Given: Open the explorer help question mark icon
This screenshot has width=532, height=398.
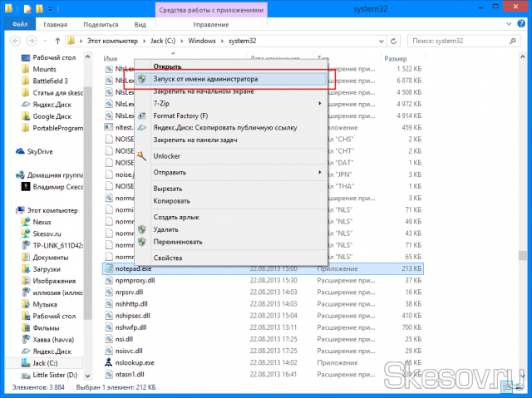Looking at the screenshot, I should pos(523,25).
